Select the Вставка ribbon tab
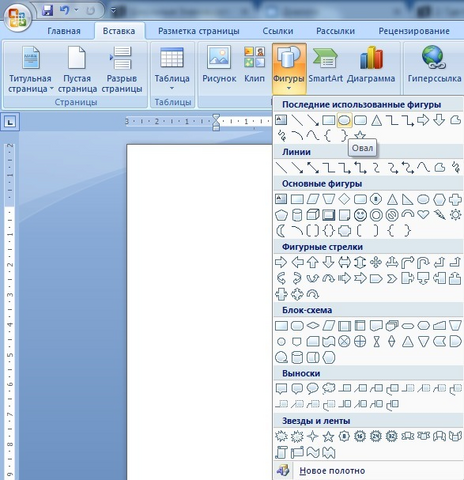The width and height of the screenshot is (464, 480). click(119, 31)
